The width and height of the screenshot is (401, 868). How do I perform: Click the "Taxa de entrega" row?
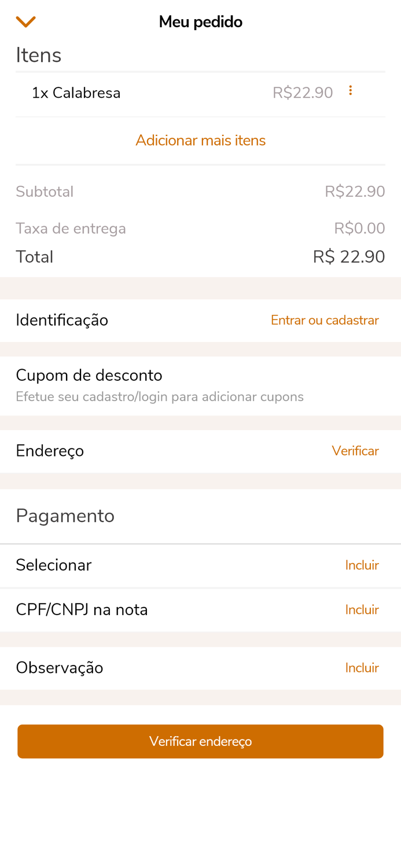coord(71,228)
